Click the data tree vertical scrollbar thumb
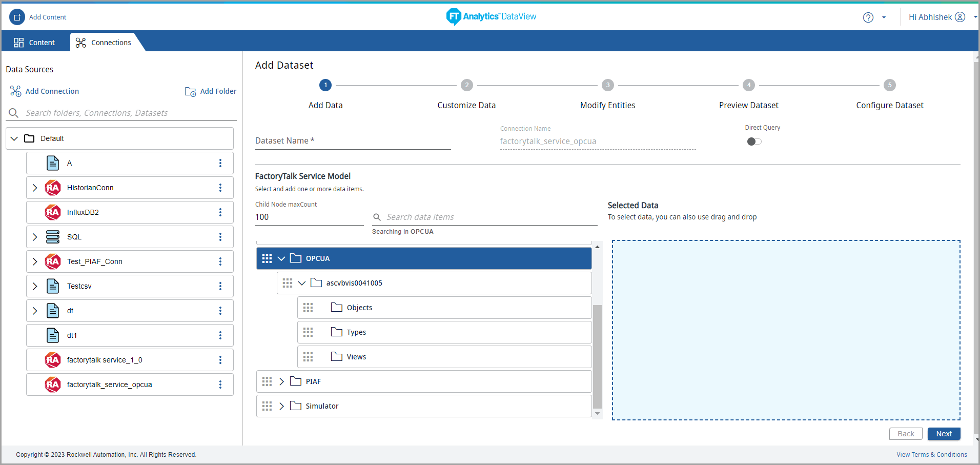The image size is (980, 465). click(597, 357)
